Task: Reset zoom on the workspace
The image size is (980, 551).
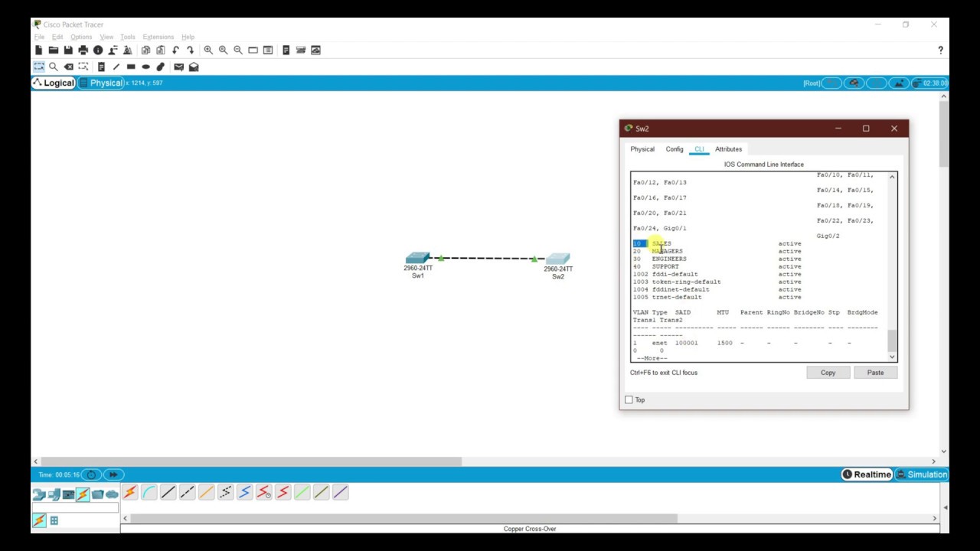Action: (x=223, y=50)
